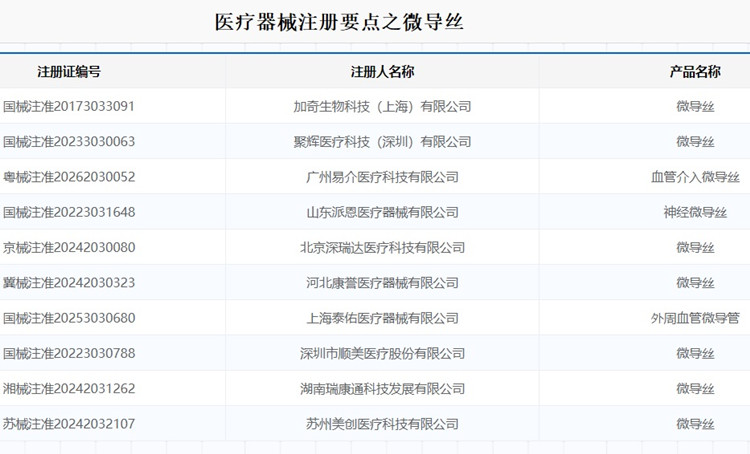750x454 pixels.
Task: Click product name 神经微导丝
Action: coord(695,212)
